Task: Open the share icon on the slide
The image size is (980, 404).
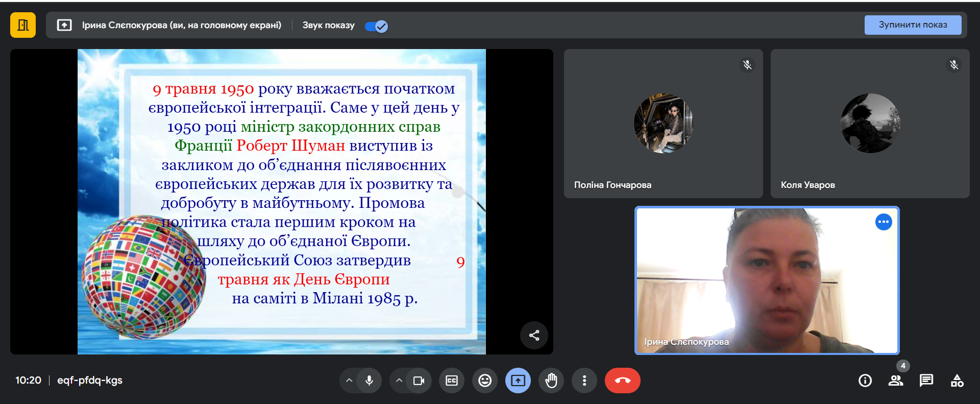Action: (534, 336)
